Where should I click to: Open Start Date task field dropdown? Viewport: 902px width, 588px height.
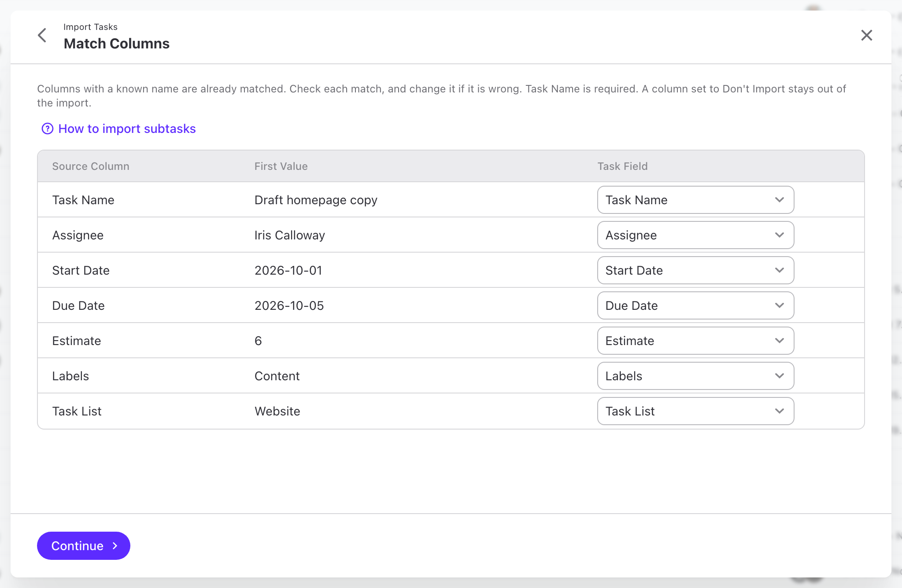click(695, 270)
